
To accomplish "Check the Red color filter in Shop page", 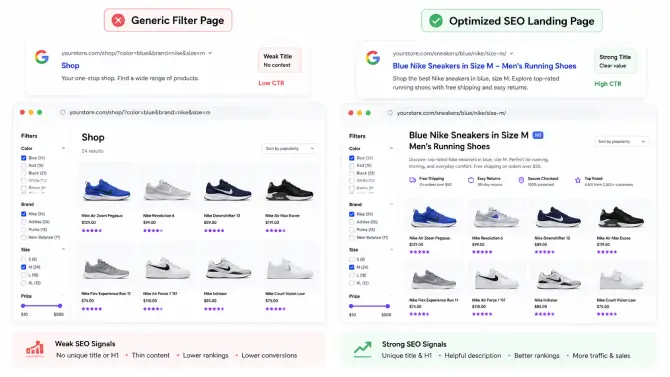I will pyautogui.click(x=24, y=165).
